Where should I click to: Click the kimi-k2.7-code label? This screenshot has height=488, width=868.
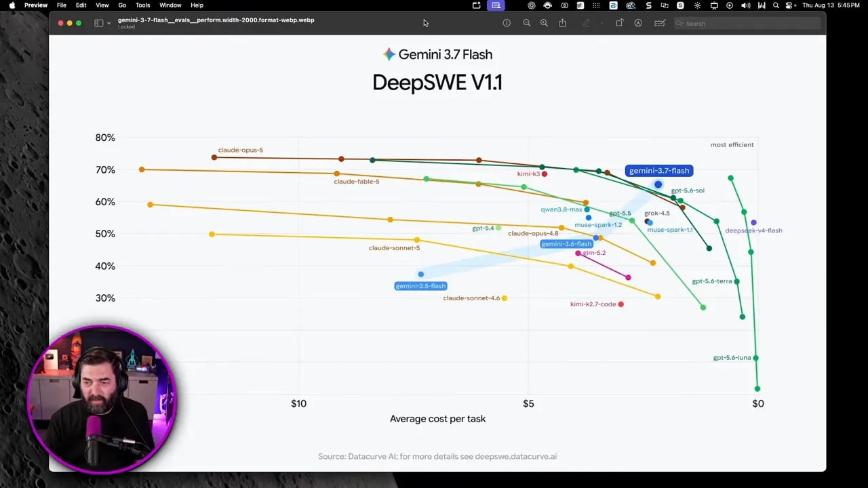point(593,304)
